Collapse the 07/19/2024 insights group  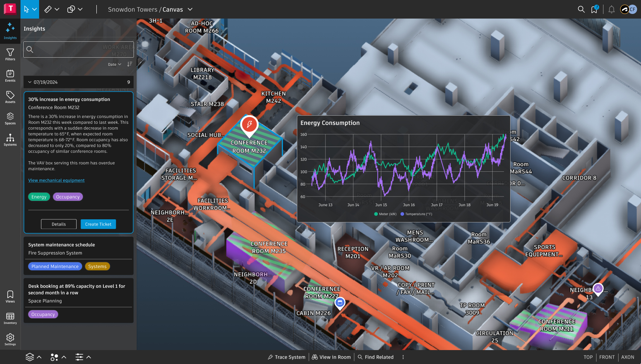click(30, 82)
